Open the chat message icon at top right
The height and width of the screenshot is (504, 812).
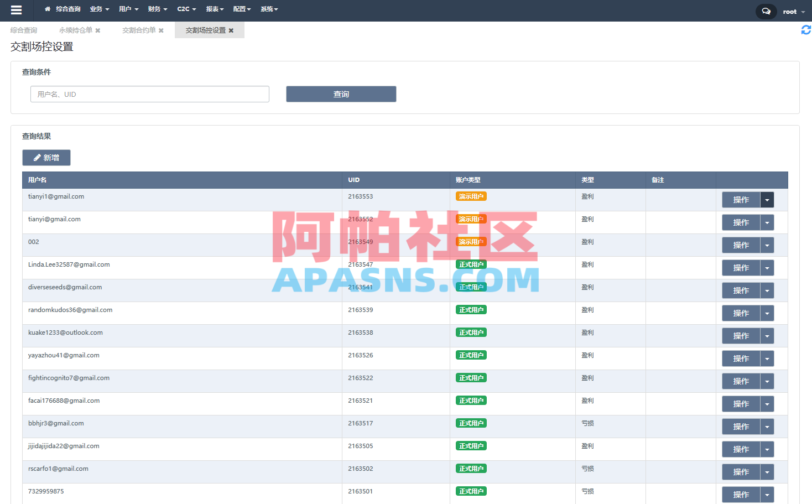pyautogui.click(x=766, y=11)
